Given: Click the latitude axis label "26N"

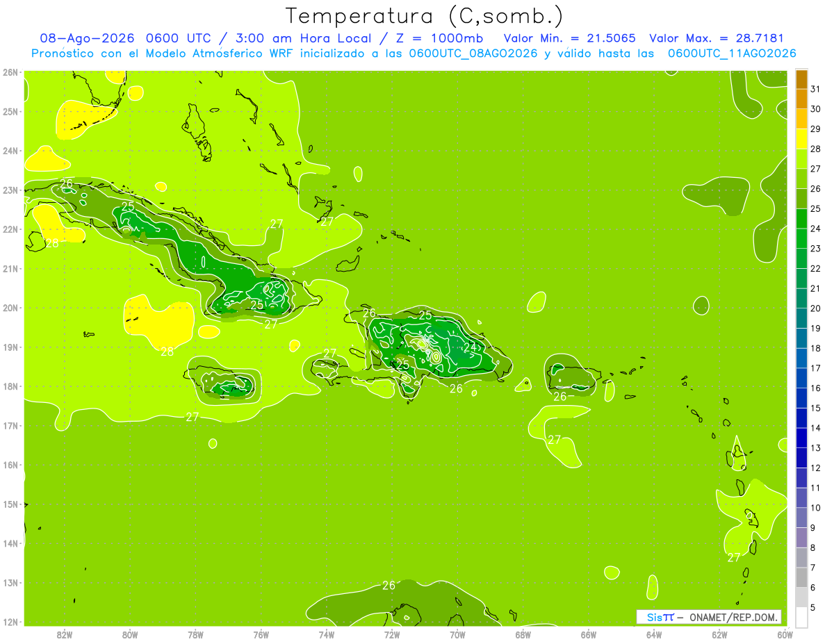Looking at the screenshot, I should [x=10, y=72].
